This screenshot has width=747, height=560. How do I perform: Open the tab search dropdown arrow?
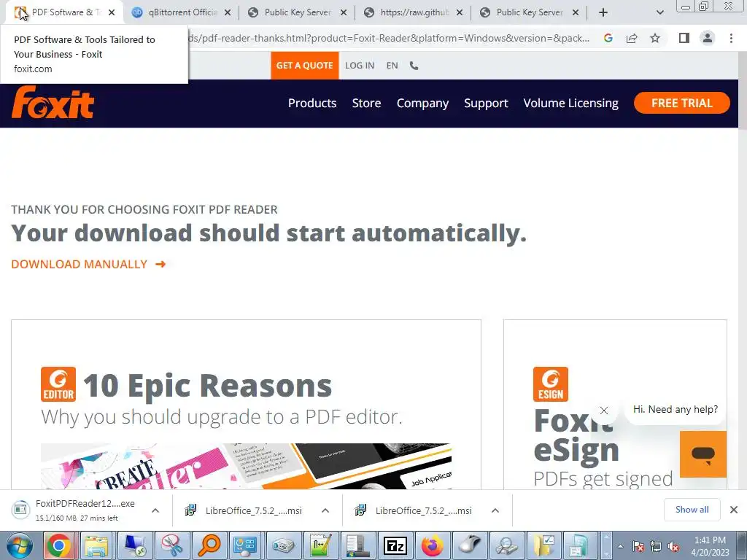point(659,12)
